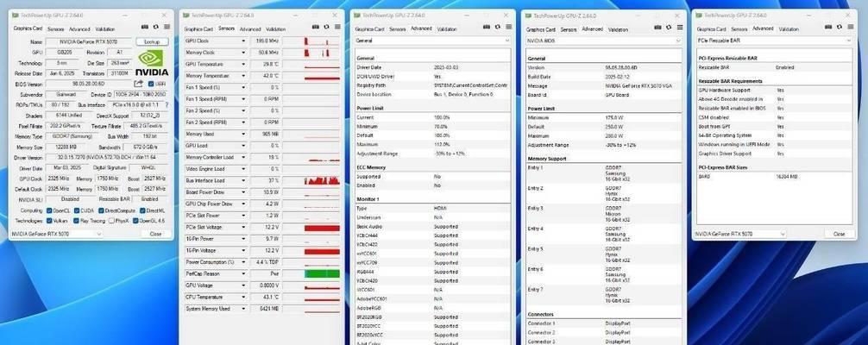The width and height of the screenshot is (868, 345).
Task: Click Close button in Graphics Card window
Action: click(x=155, y=234)
